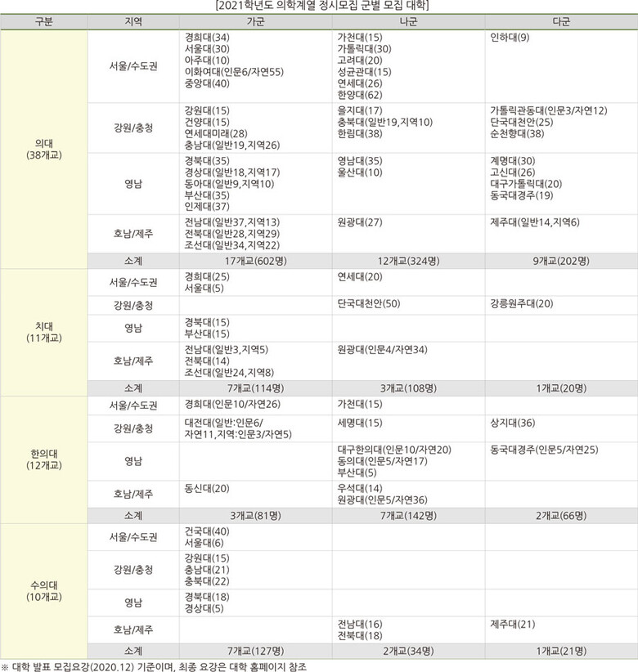Select the 지역 header cell
Image resolution: width=638 pixels, height=672 pixels.
coord(133,22)
